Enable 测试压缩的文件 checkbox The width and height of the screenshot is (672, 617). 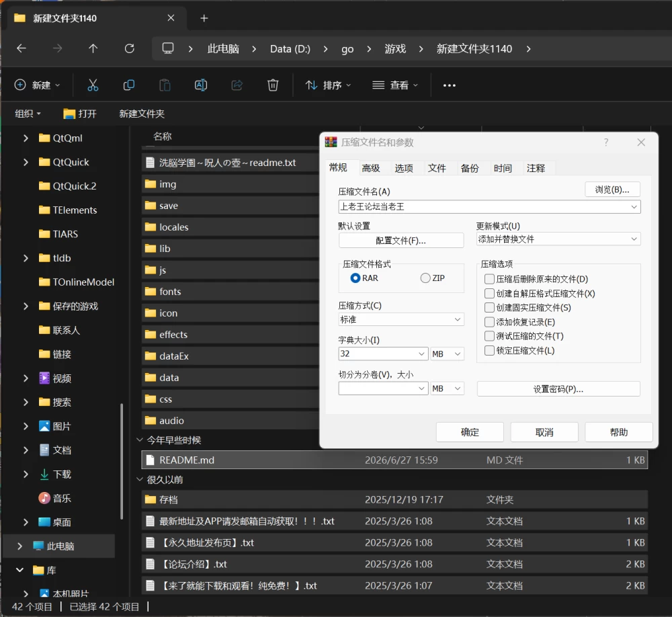coord(489,336)
